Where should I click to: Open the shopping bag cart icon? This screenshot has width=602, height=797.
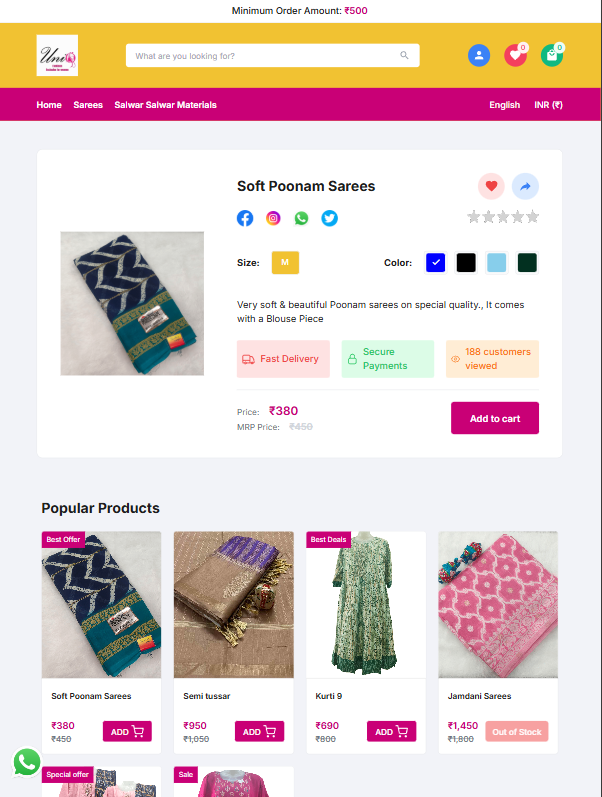(552, 55)
